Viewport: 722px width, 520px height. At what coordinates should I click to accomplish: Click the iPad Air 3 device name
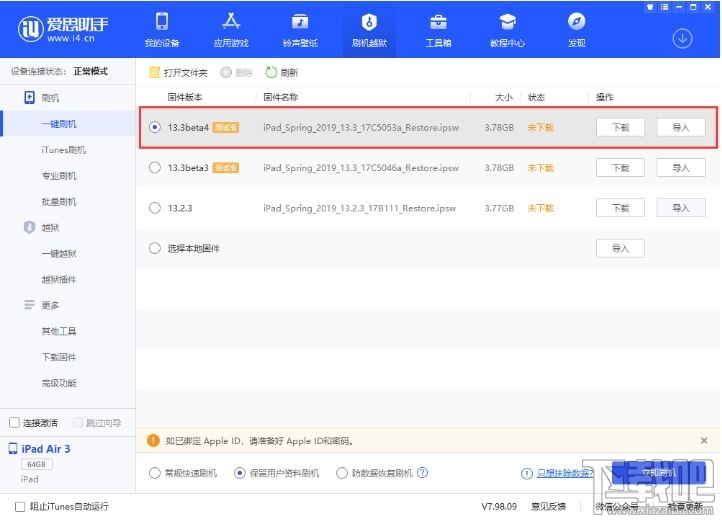pyautogui.click(x=46, y=449)
